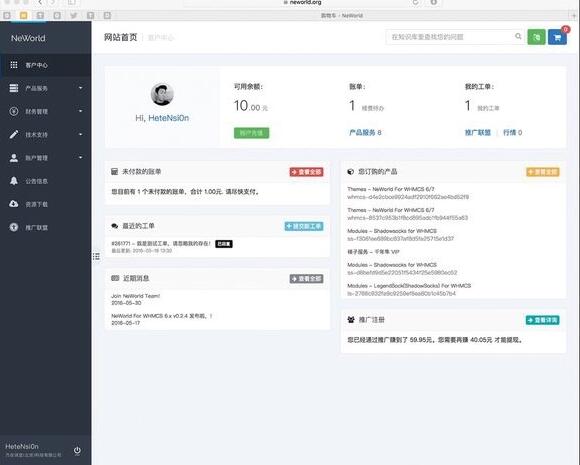Expand the pencil icon support sidebar menu arrow
This screenshot has height=465, width=580.
(x=81, y=134)
